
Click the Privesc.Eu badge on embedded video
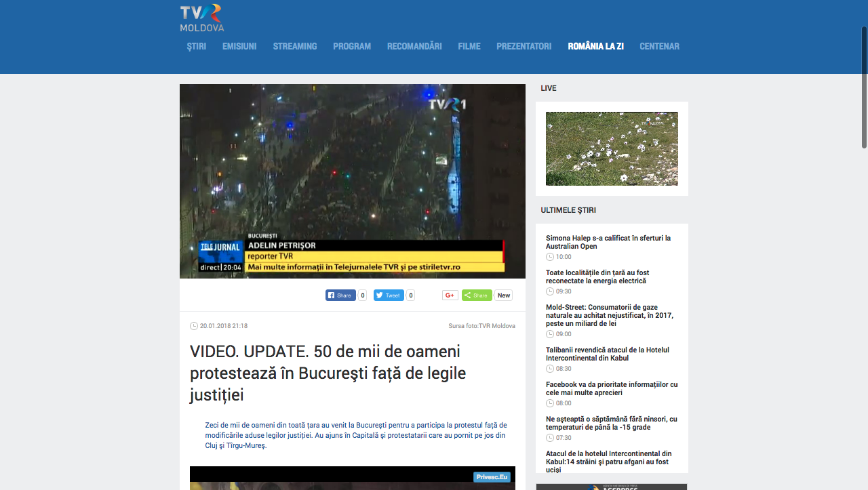click(x=492, y=477)
